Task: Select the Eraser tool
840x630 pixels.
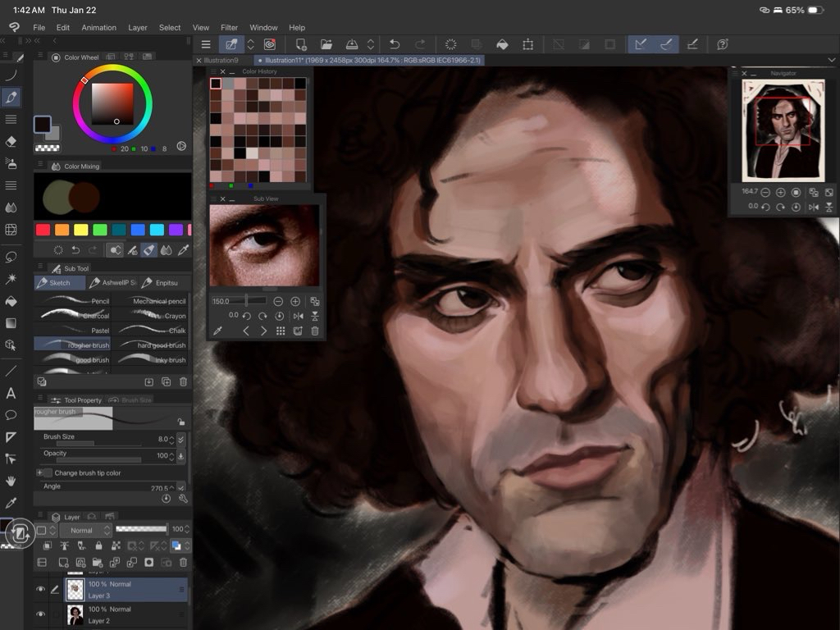Action: click(11, 141)
